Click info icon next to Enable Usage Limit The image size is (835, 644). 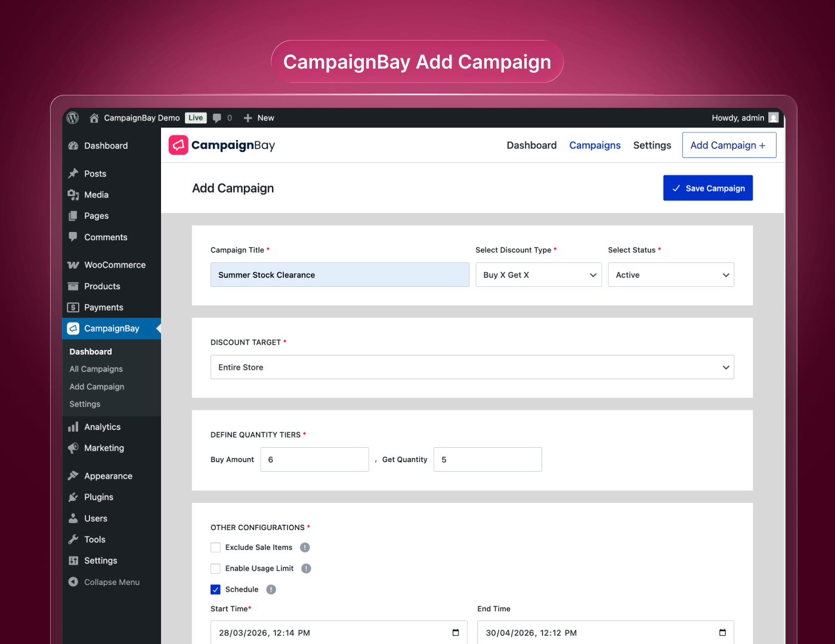(x=306, y=568)
